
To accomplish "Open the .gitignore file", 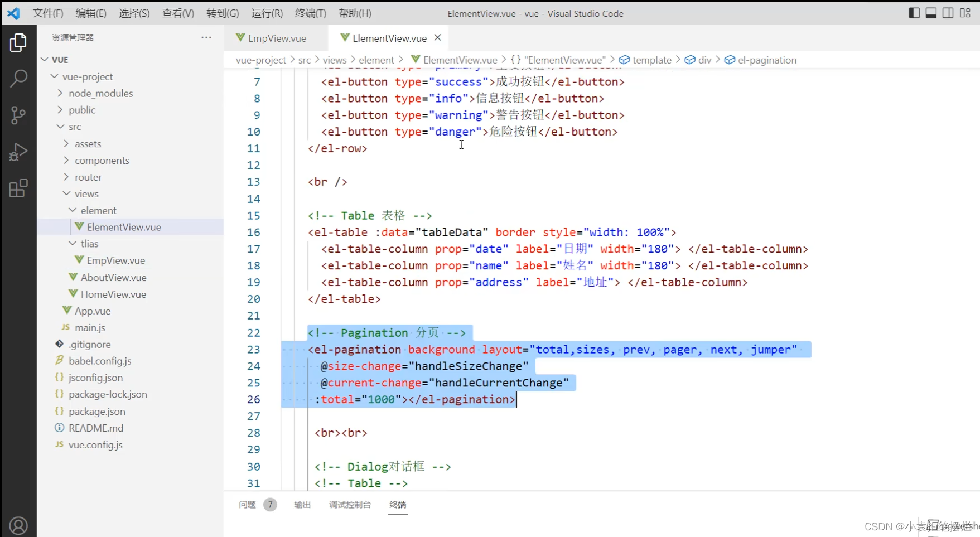I will (x=131, y=344).
